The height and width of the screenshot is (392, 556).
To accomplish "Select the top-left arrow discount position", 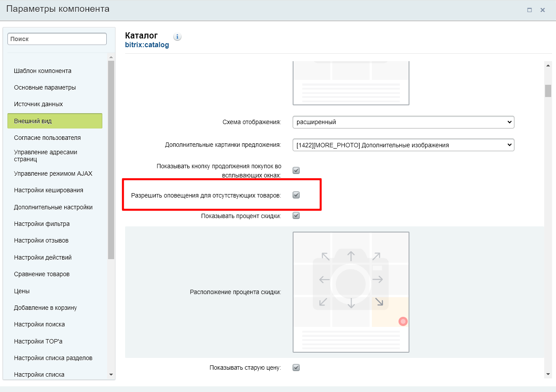I will click(x=325, y=256).
